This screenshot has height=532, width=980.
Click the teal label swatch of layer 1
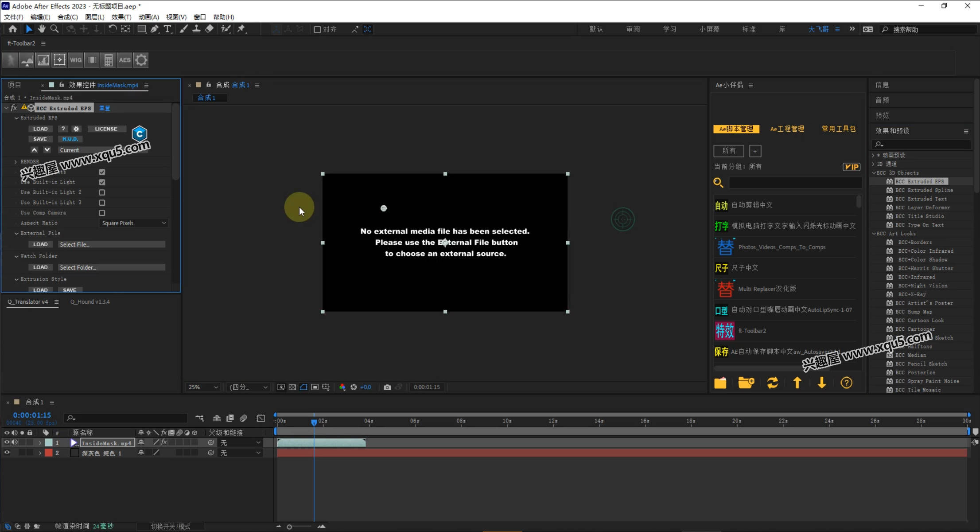[49, 442]
